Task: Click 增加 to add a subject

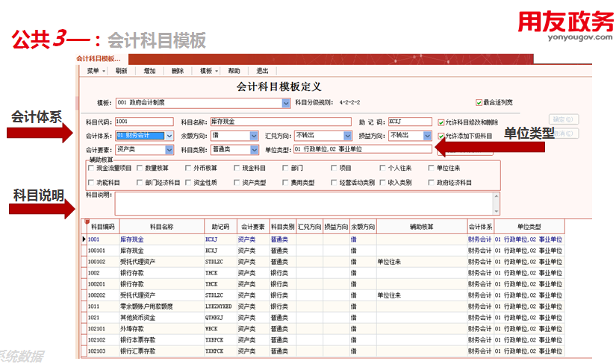Action: 149,71
